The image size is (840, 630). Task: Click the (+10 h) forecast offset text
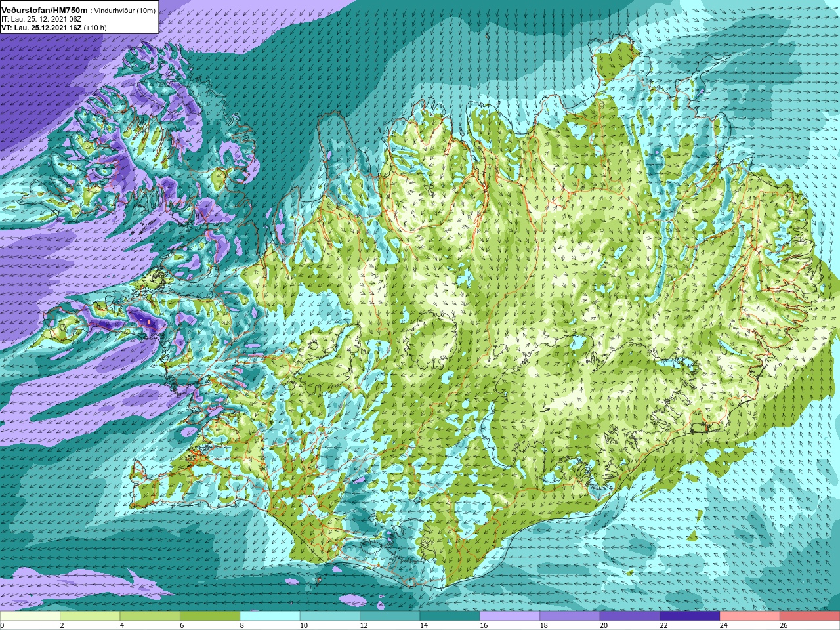pos(95,28)
